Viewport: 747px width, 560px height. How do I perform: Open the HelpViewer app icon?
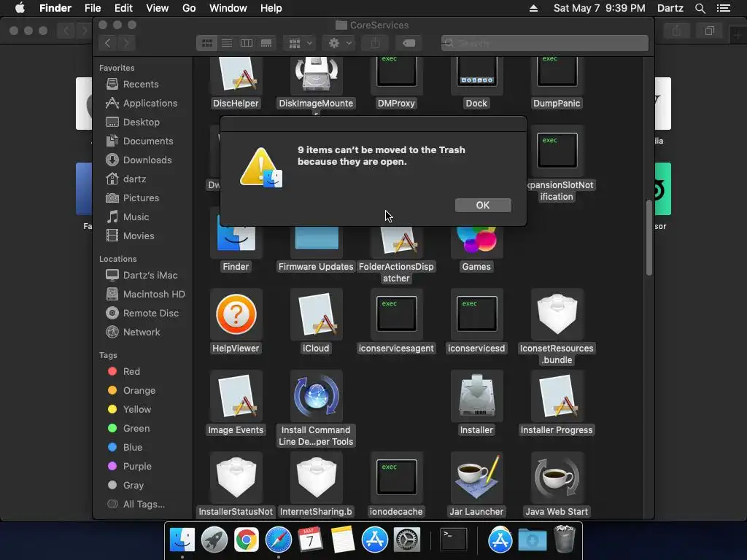pos(236,314)
